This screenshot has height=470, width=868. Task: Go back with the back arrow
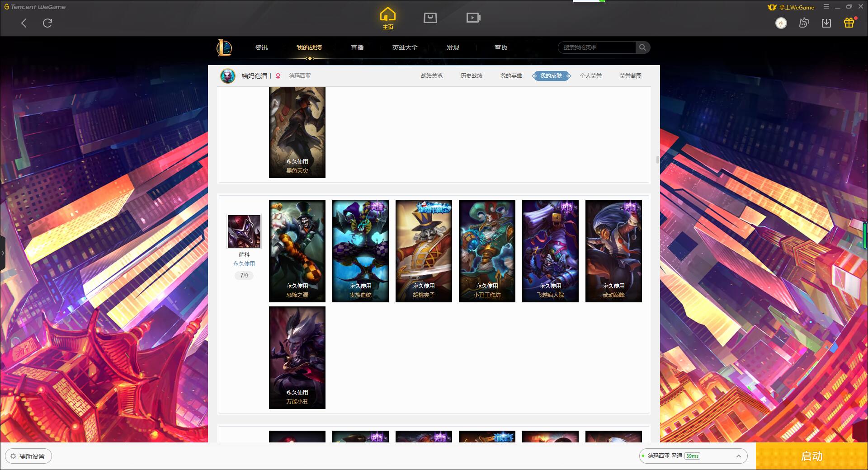click(x=24, y=23)
